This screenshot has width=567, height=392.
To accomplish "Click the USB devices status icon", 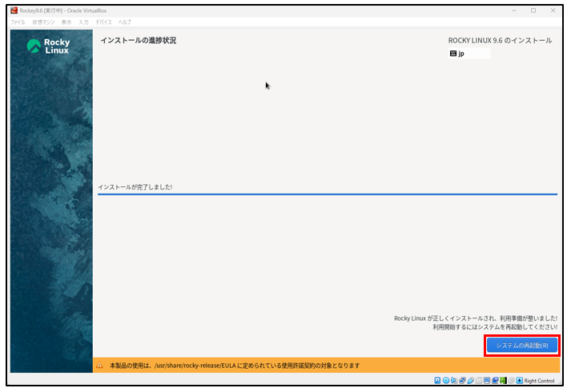I will click(472, 381).
